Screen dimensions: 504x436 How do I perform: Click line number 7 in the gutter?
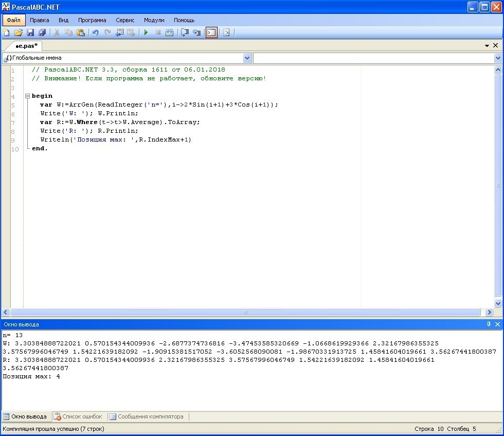(x=13, y=123)
